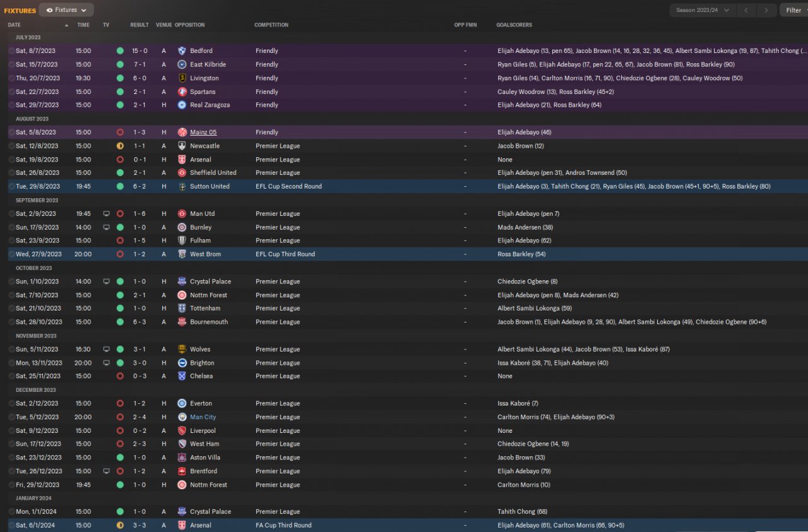Image resolution: width=808 pixels, height=532 pixels.
Task: Click the TV icon on the Man Utd fixture
Action: pos(106,214)
